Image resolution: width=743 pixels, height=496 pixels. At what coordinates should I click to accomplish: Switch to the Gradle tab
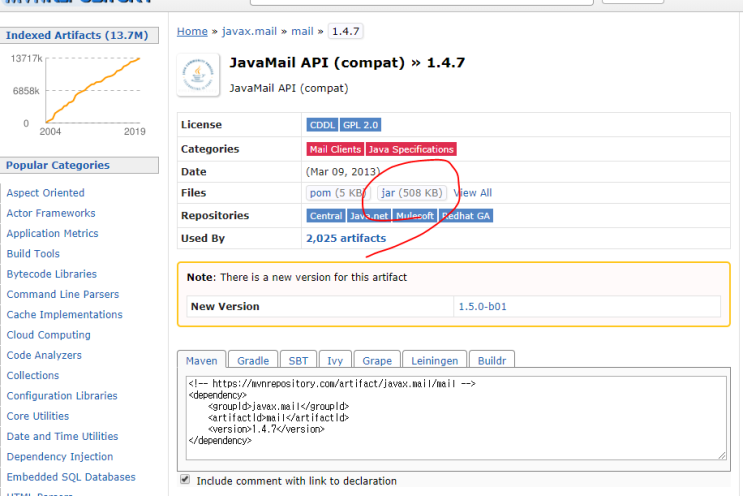[252, 360]
